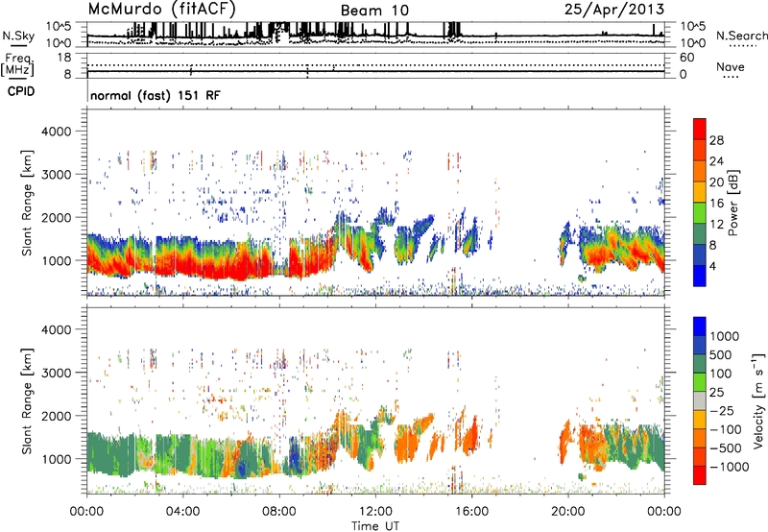The height and width of the screenshot is (532, 768).
Task: Click the Power [dB] color bar title
Action: point(733,203)
